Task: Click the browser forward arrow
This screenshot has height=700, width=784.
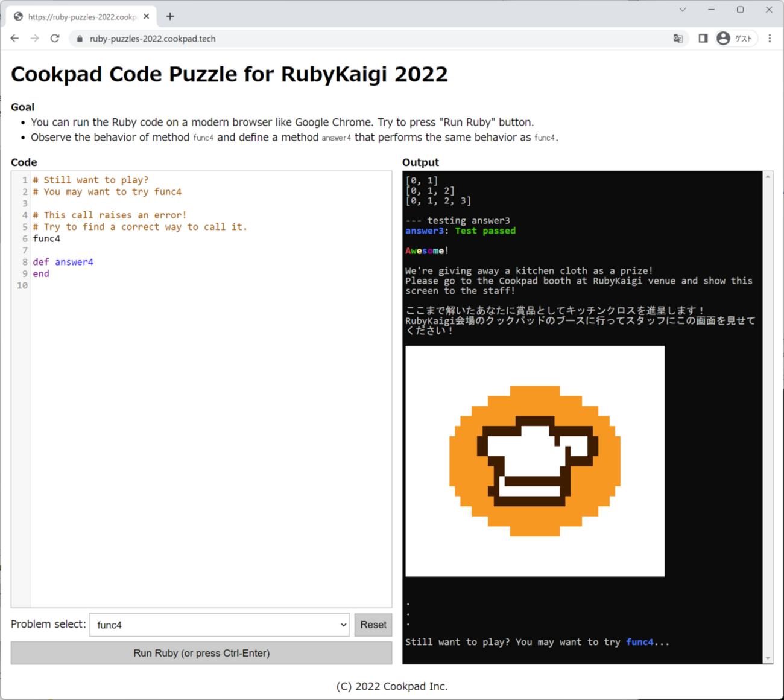Action: 35,38
